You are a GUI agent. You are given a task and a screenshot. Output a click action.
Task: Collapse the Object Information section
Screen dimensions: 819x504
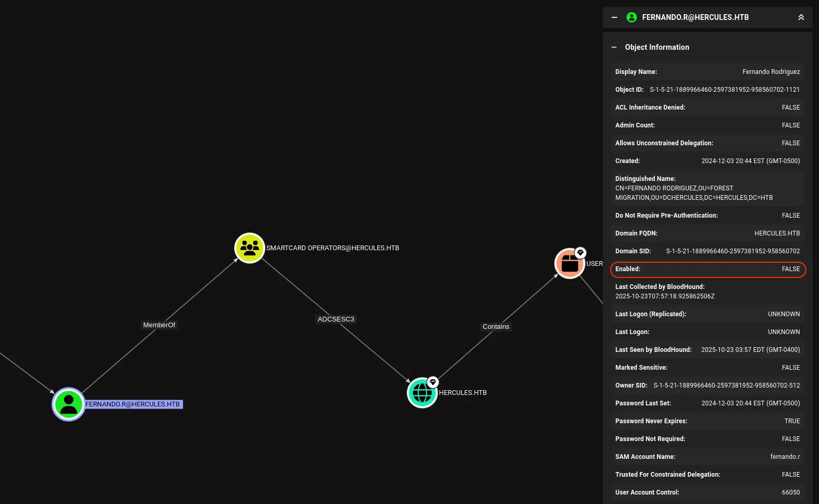pos(614,47)
